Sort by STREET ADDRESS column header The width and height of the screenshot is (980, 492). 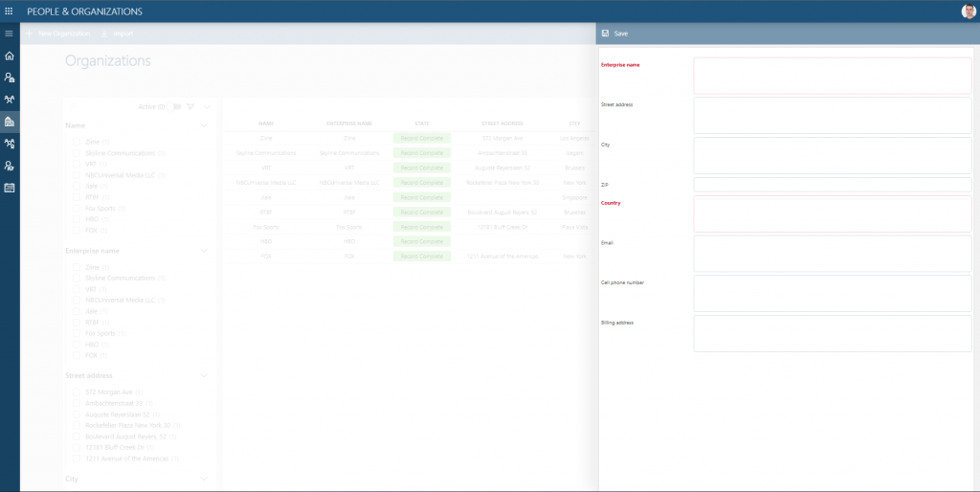[x=502, y=123]
